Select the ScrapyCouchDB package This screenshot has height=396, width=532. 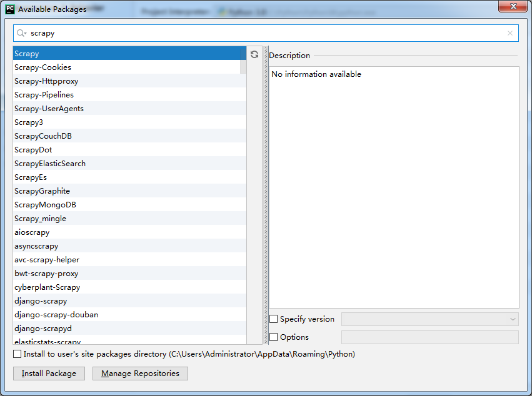[x=129, y=136]
